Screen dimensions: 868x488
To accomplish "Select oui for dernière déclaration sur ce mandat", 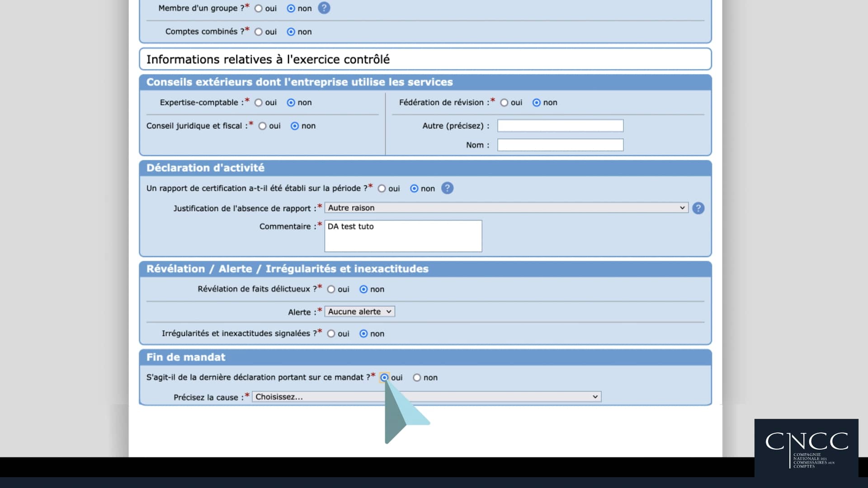I will (x=384, y=377).
